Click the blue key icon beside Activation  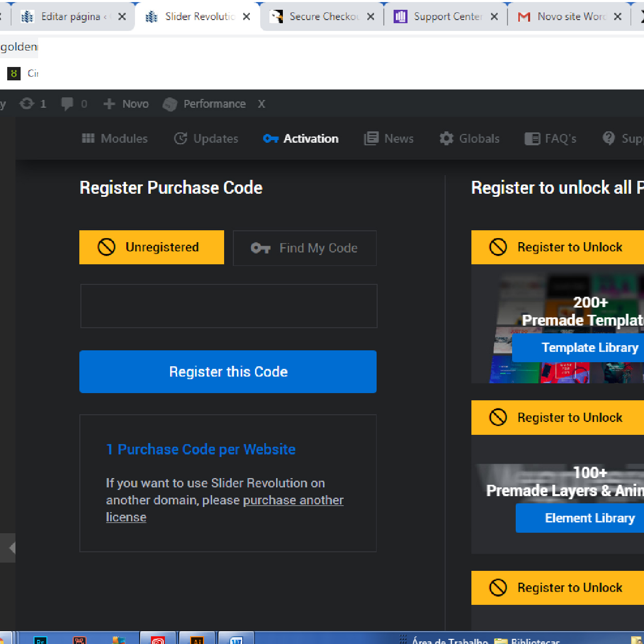click(270, 138)
